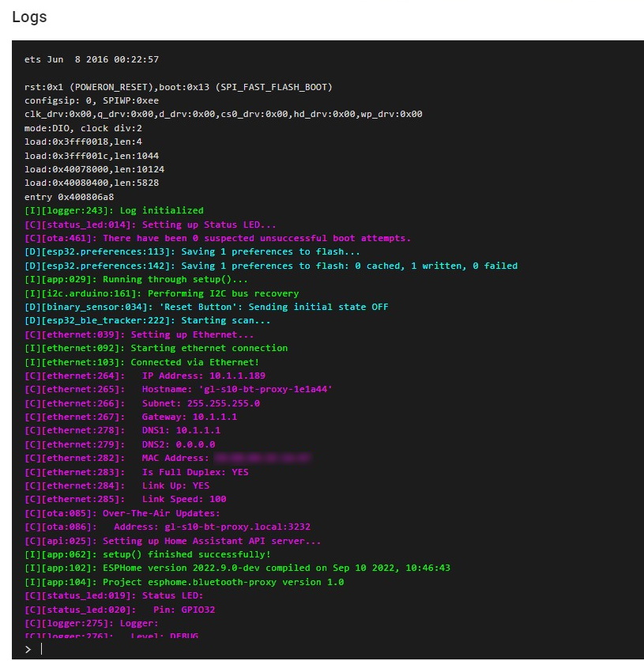
Task: Click the 'Running through setup()...' line
Action: click(136, 279)
